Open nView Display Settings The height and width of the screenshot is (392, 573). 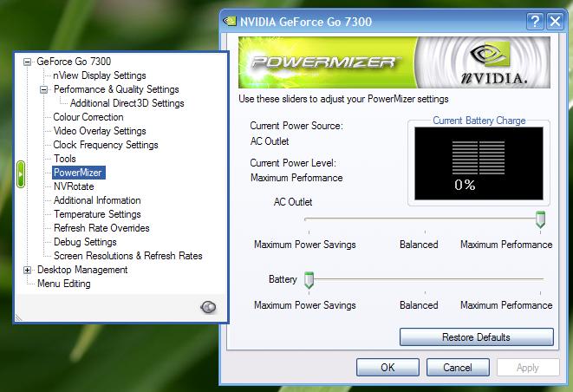[x=100, y=75]
